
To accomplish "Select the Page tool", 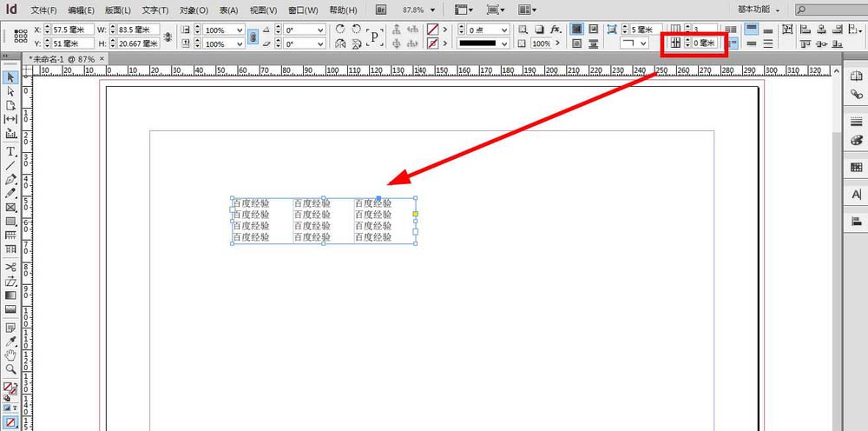I will click(10, 105).
